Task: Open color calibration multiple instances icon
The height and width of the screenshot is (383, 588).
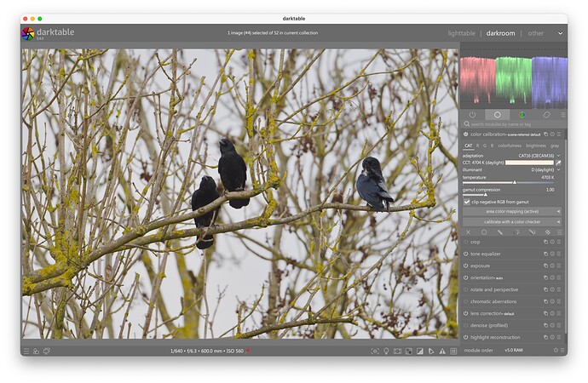Action: pos(546,134)
